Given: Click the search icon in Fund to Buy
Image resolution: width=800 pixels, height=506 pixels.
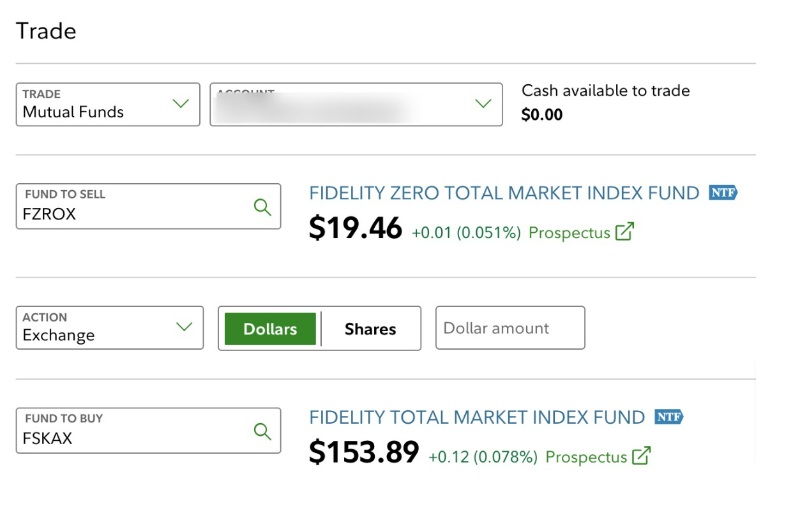Looking at the screenshot, I should [262, 431].
